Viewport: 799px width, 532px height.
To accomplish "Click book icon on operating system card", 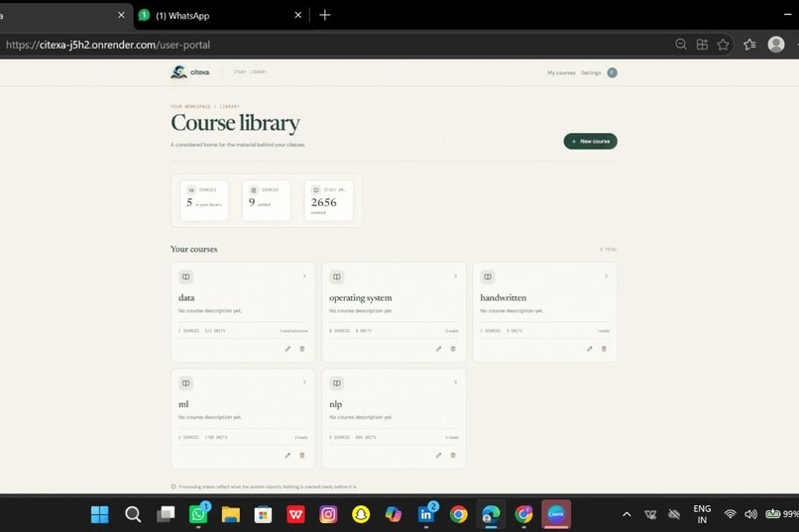I will [337, 277].
